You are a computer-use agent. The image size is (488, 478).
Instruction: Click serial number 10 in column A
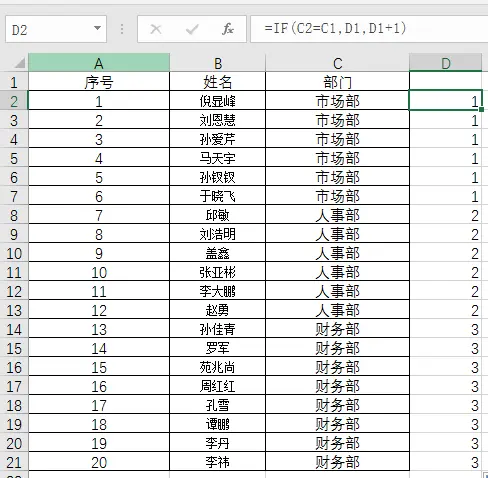99,272
